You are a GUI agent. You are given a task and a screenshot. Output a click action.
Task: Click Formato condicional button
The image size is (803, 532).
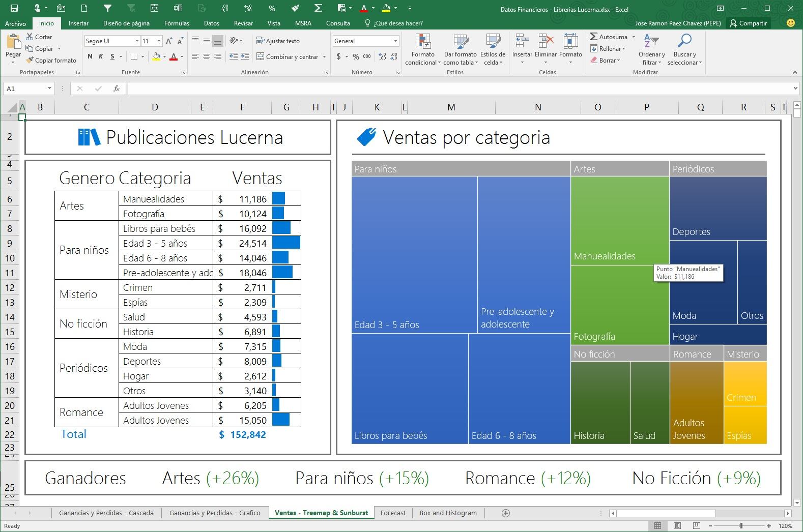pyautogui.click(x=423, y=49)
